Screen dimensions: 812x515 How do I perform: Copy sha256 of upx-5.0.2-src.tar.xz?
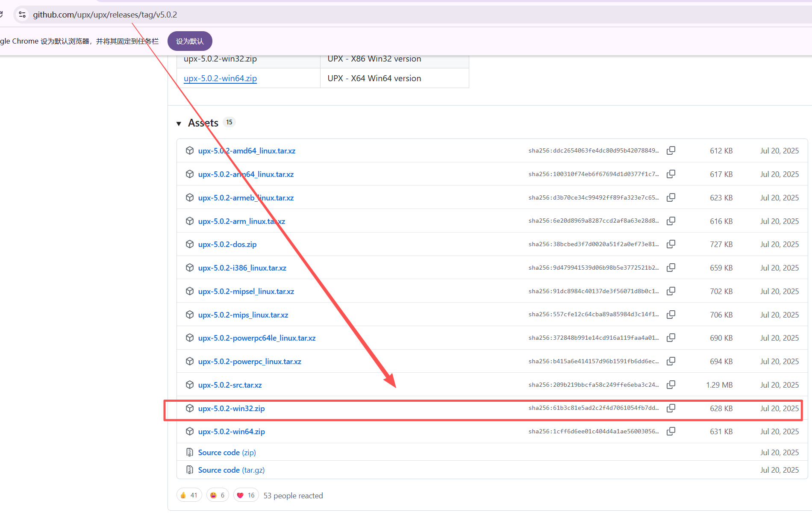coord(671,385)
